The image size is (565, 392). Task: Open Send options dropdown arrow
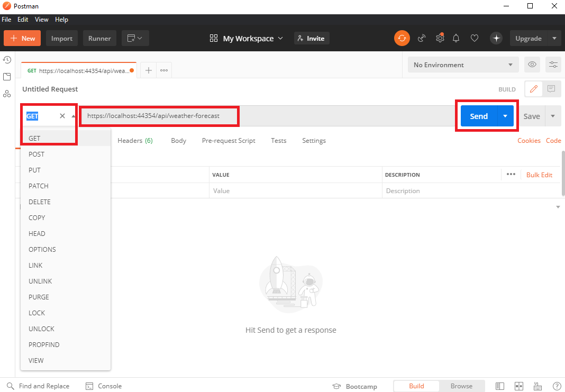click(x=505, y=116)
